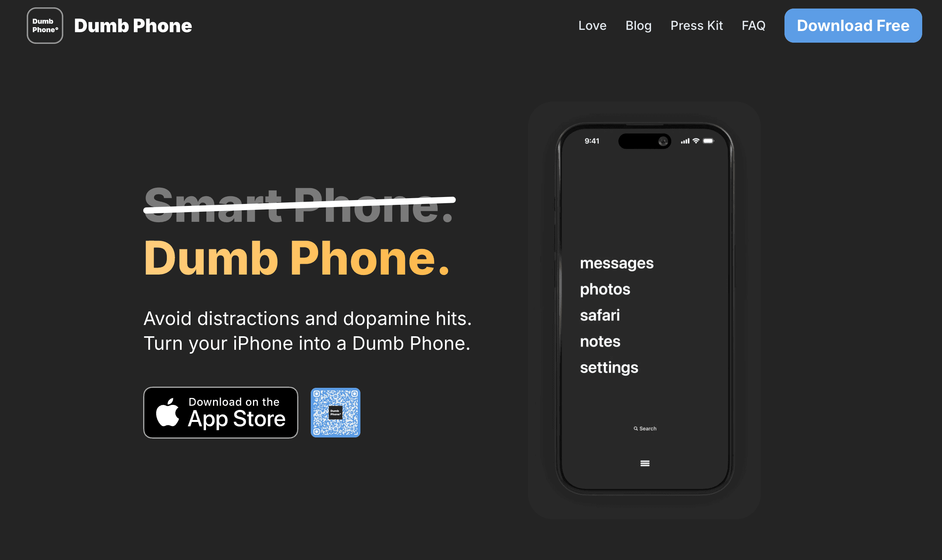Toggle settings option on phone screen

[x=610, y=367]
